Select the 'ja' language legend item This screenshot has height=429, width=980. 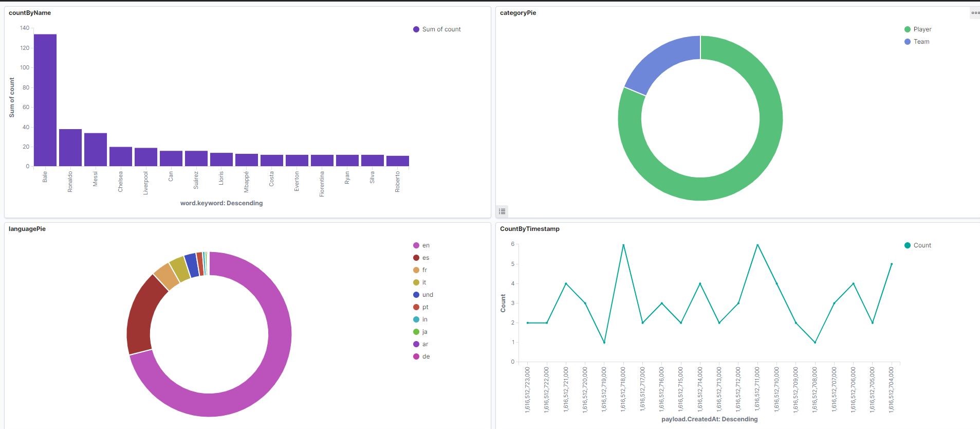[420, 332]
